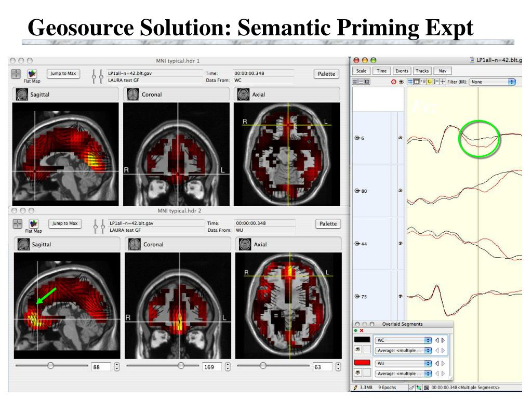Click Jump to Max in MNI typical.hdr 1
The image size is (532, 399).
[63, 74]
